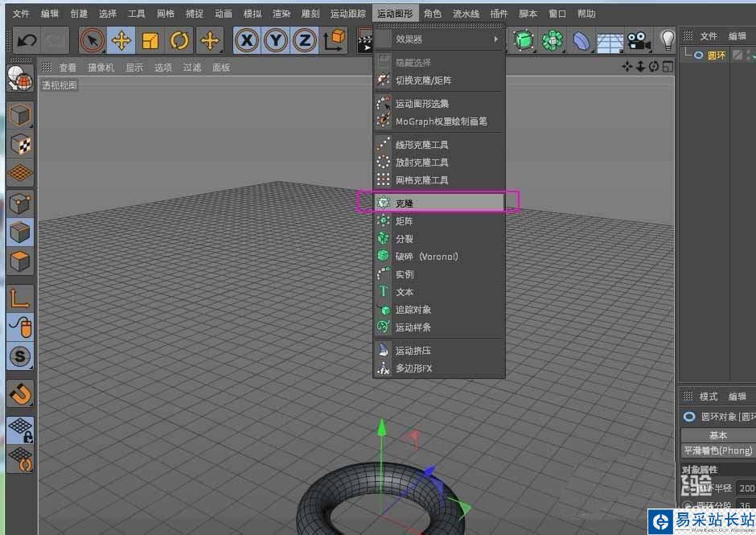Image resolution: width=756 pixels, height=535 pixels.
Task: Switch to Edges mode
Action: click(20, 232)
